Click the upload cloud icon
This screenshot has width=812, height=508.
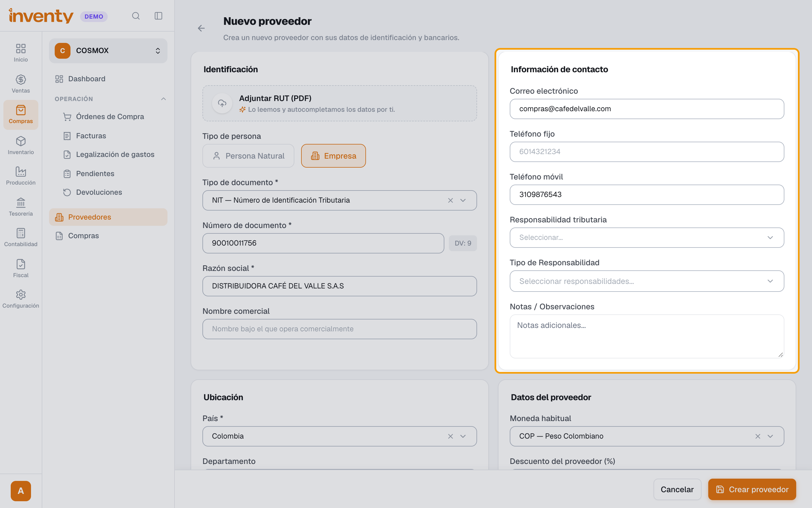point(222,104)
